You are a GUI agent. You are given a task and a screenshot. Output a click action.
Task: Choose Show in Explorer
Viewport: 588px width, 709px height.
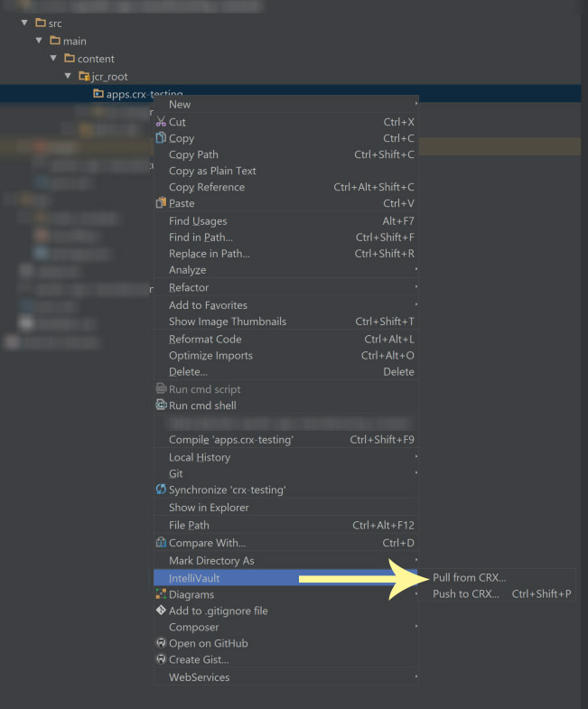pyautogui.click(x=285, y=508)
